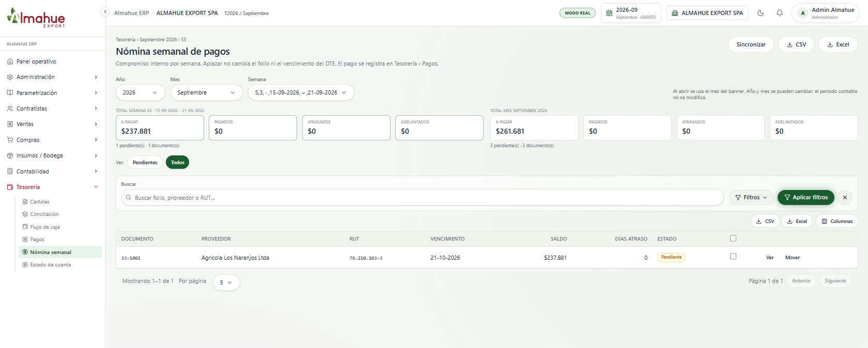Viewport: 868px width, 348px height.
Task: Open notifications bell
Action: pyautogui.click(x=780, y=13)
